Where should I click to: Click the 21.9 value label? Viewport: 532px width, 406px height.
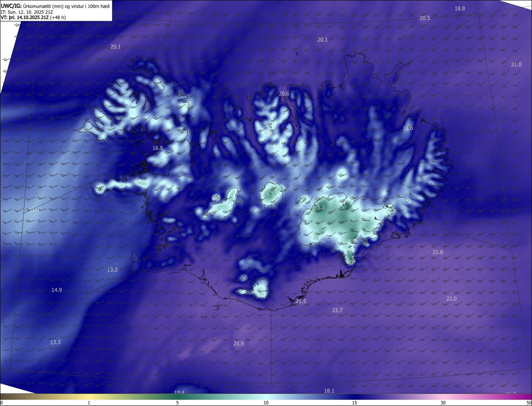pyautogui.click(x=239, y=343)
